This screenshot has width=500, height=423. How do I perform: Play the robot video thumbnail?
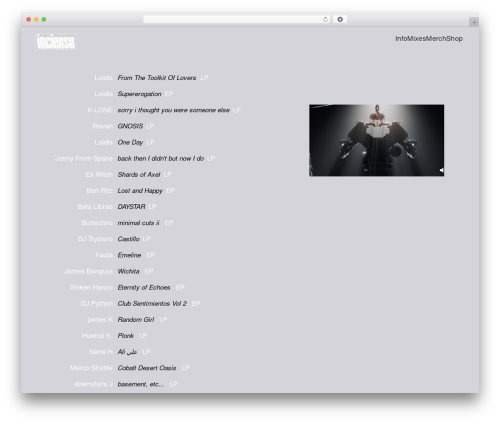(377, 140)
